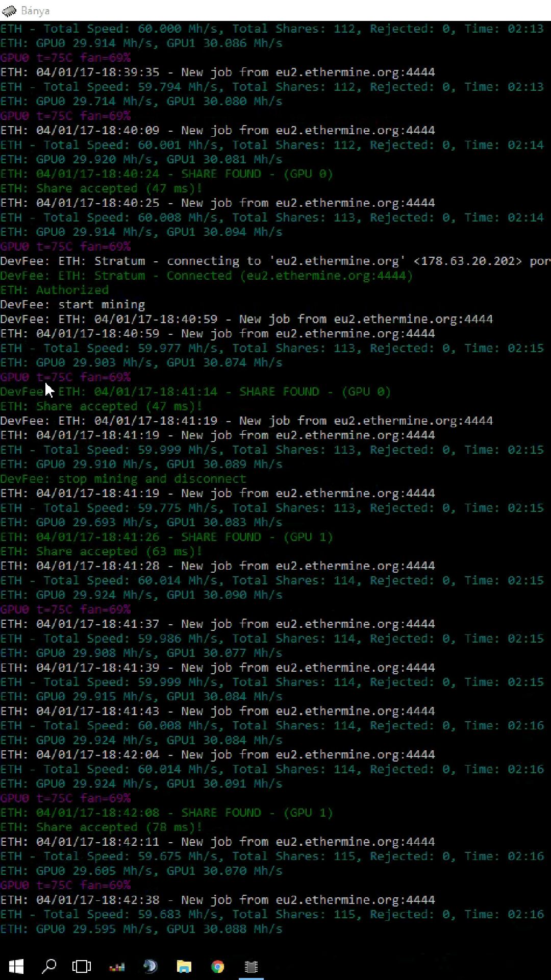
Task: Click SHARE FOUND line at 18:42:08
Action: click(x=166, y=813)
